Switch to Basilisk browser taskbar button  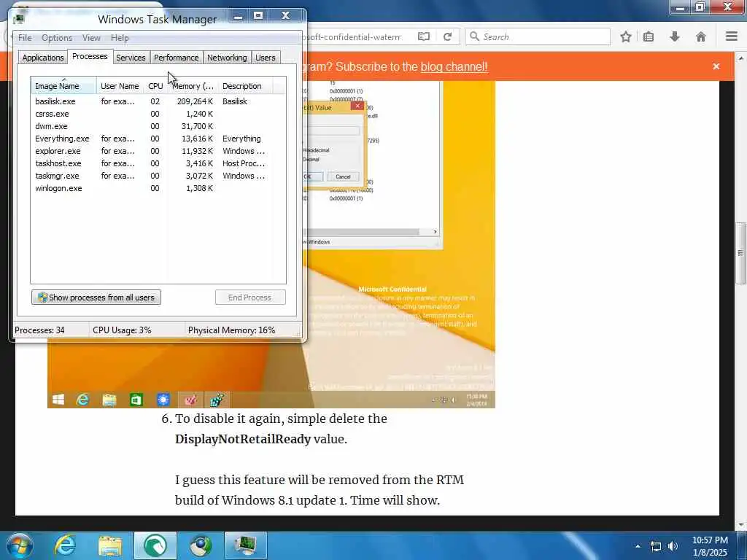[155, 545]
